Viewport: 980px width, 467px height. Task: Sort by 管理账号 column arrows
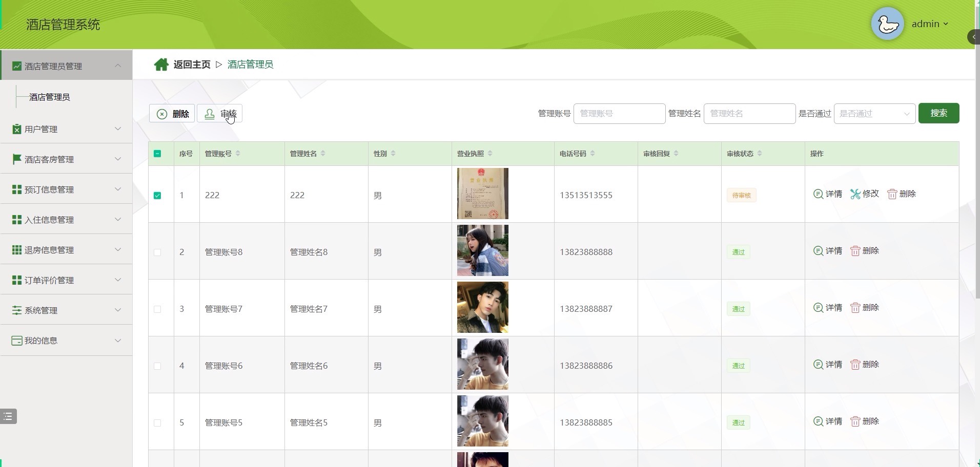coord(238,154)
